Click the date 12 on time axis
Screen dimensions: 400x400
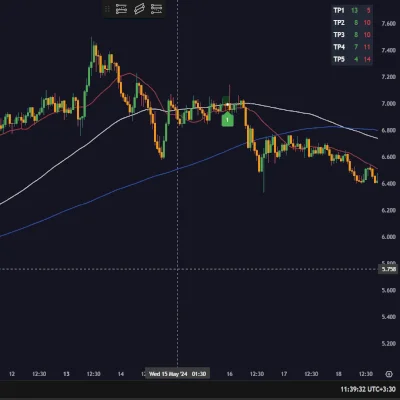point(12,374)
